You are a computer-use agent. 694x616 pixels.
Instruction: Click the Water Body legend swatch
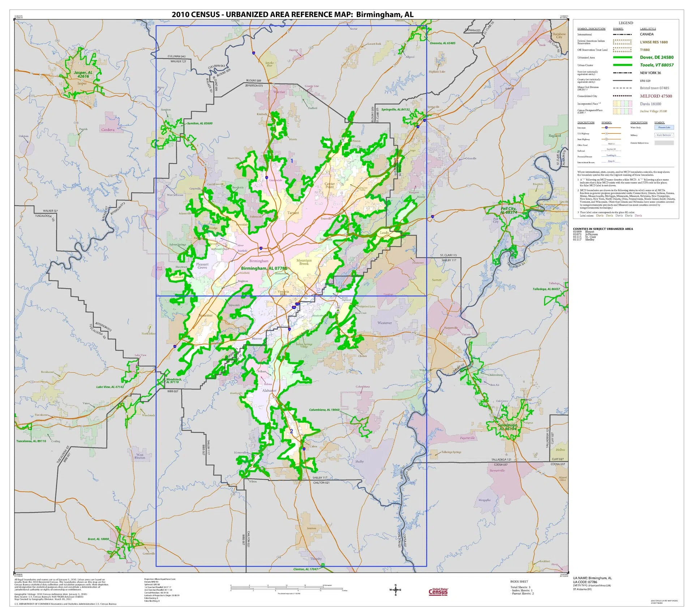(x=664, y=128)
